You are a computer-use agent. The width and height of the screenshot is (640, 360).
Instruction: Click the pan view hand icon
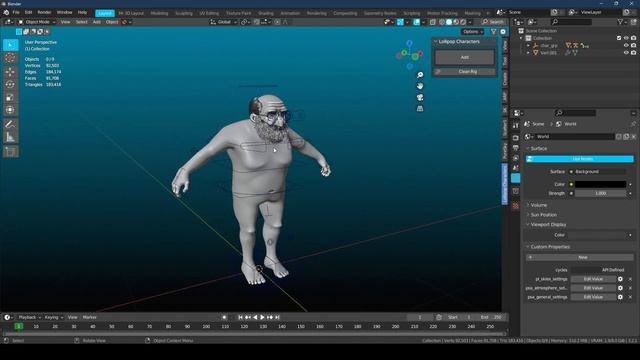420,86
